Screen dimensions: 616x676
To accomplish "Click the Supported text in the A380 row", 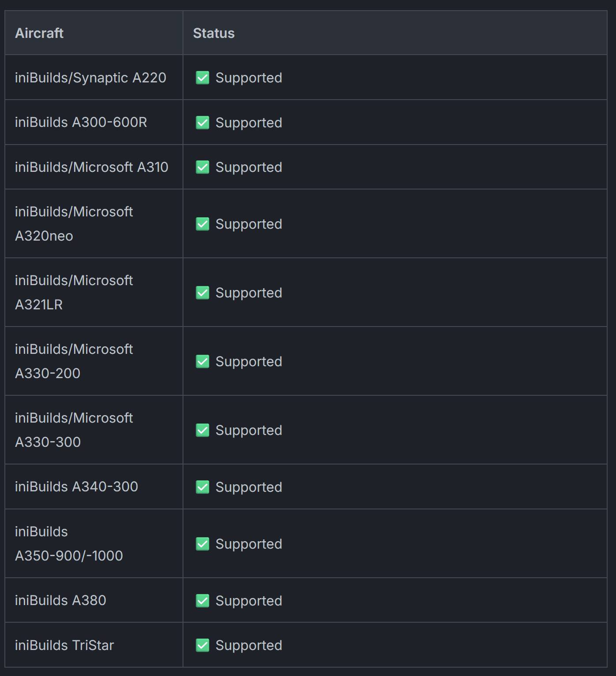I will tap(249, 601).
